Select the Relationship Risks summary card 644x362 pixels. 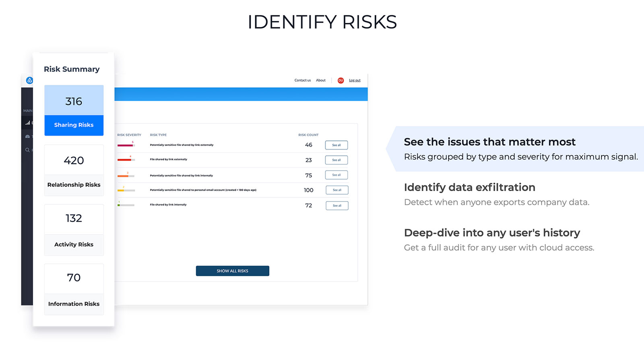click(x=74, y=170)
